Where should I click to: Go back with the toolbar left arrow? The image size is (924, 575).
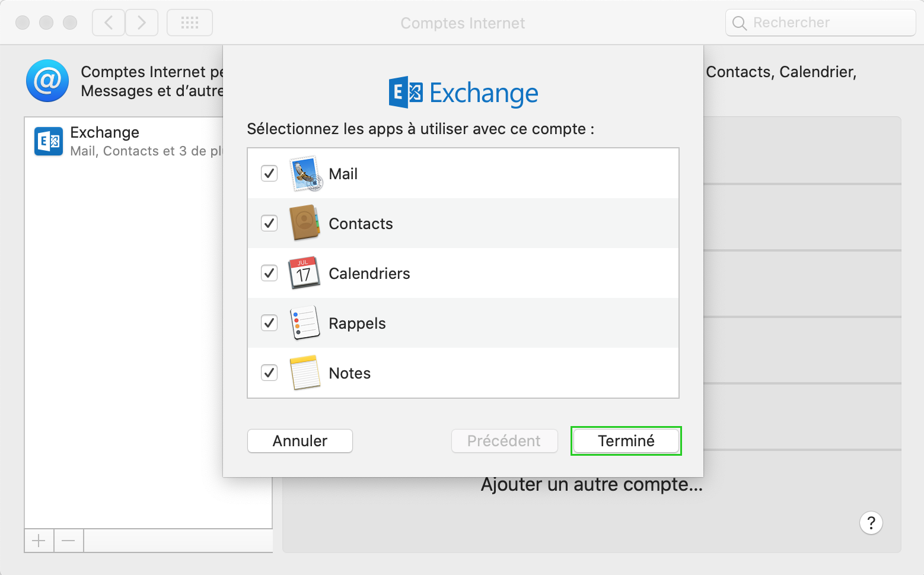click(109, 23)
